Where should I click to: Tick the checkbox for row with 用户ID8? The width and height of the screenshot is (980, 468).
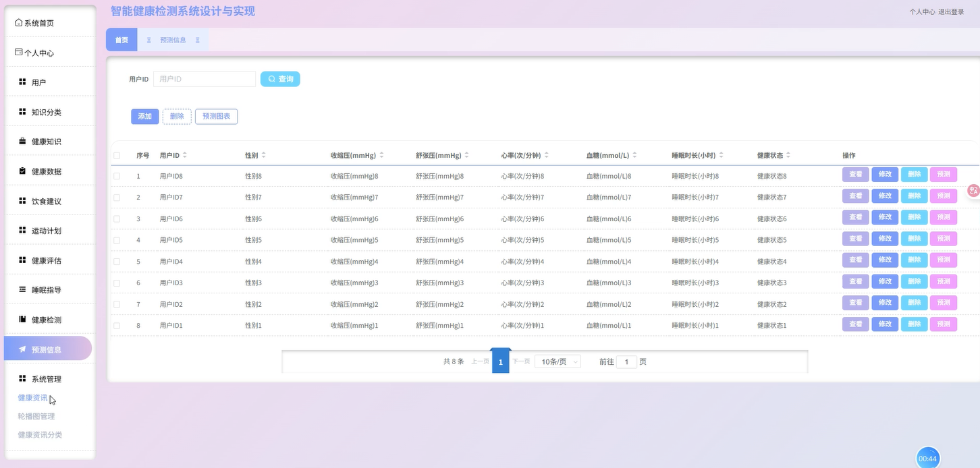[116, 175]
